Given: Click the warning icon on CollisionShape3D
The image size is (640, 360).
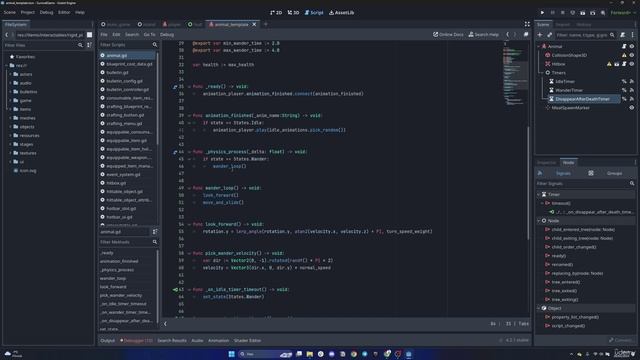Looking at the screenshot, I should (624, 55).
